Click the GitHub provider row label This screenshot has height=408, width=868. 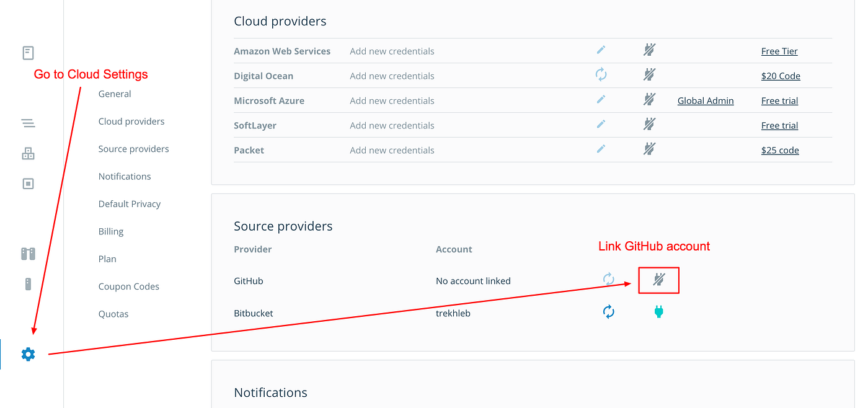[249, 282]
